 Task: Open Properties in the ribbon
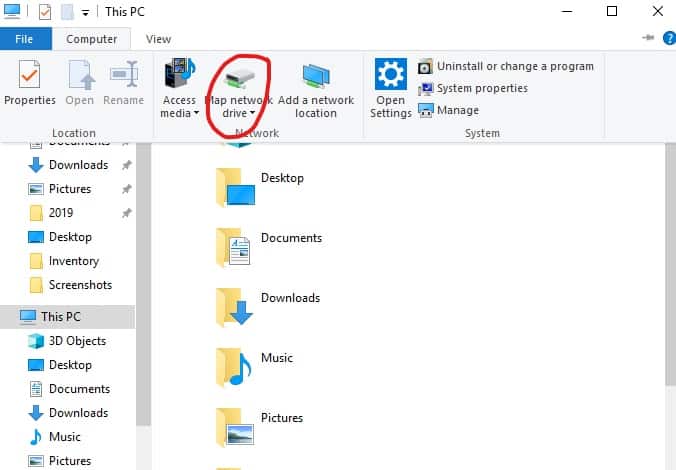coord(30,83)
